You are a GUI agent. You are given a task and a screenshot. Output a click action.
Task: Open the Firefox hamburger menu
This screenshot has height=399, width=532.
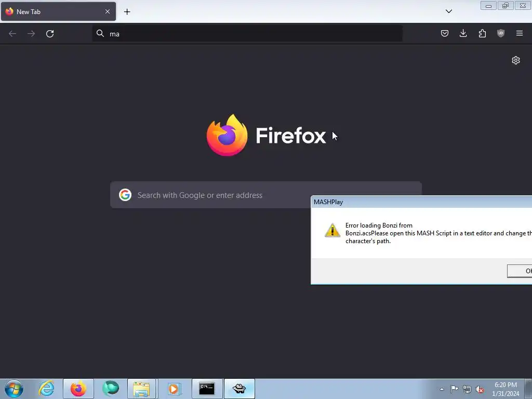520,33
